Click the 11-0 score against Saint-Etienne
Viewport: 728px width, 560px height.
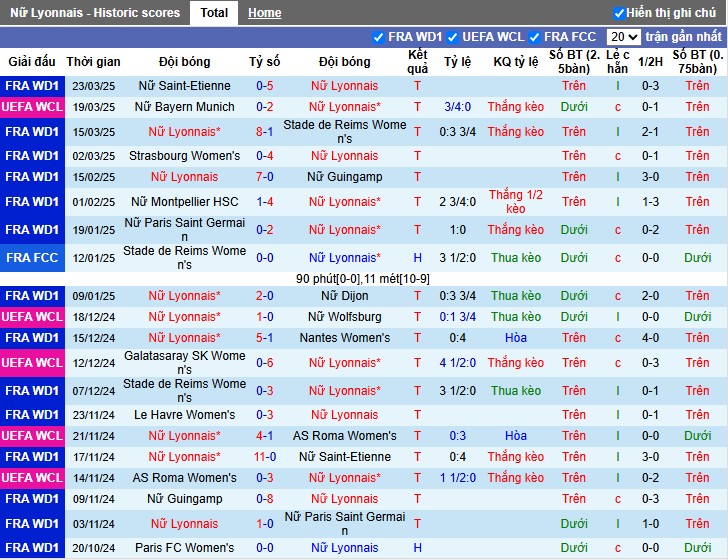point(265,457)
